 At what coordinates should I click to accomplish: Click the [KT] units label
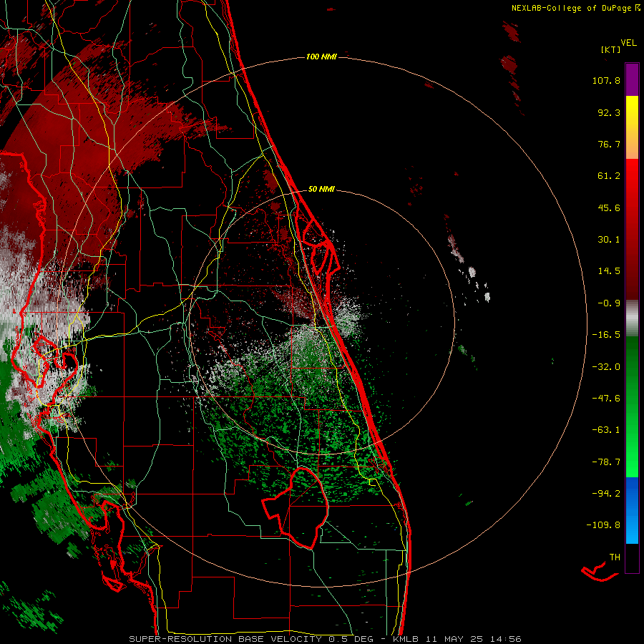(x=611, y=49)
